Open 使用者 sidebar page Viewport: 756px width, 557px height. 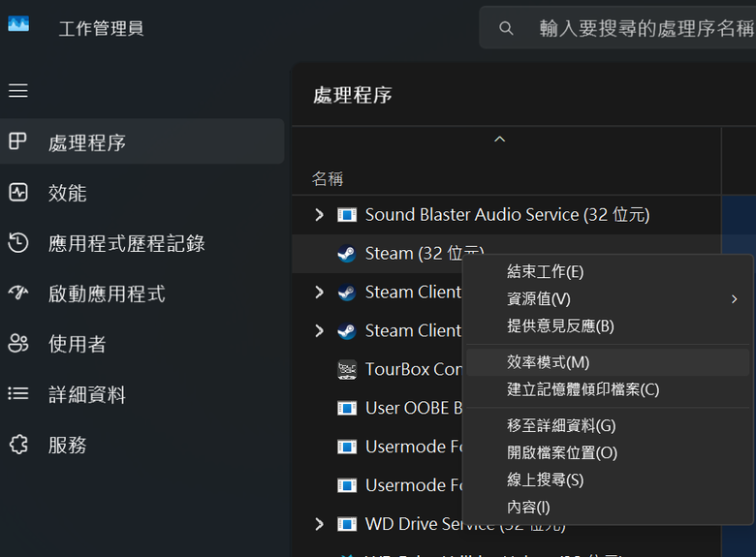pyautogui.click(x=142, y=344)
